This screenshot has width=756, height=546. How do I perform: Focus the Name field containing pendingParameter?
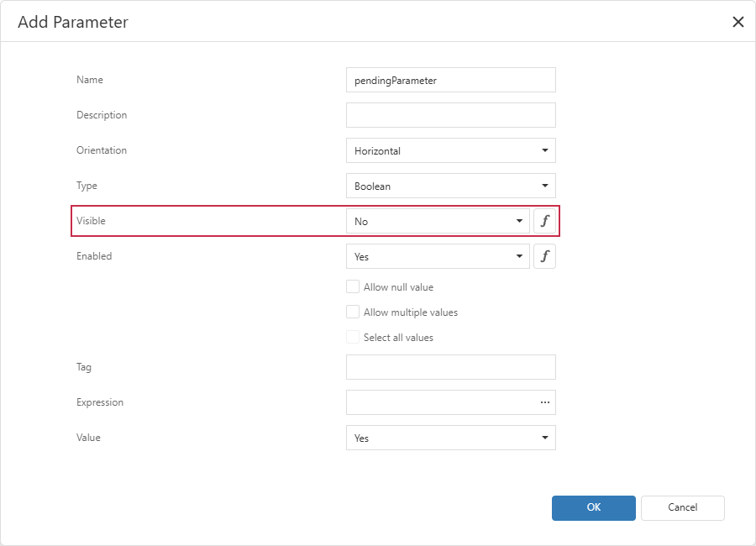coord(451,80)
